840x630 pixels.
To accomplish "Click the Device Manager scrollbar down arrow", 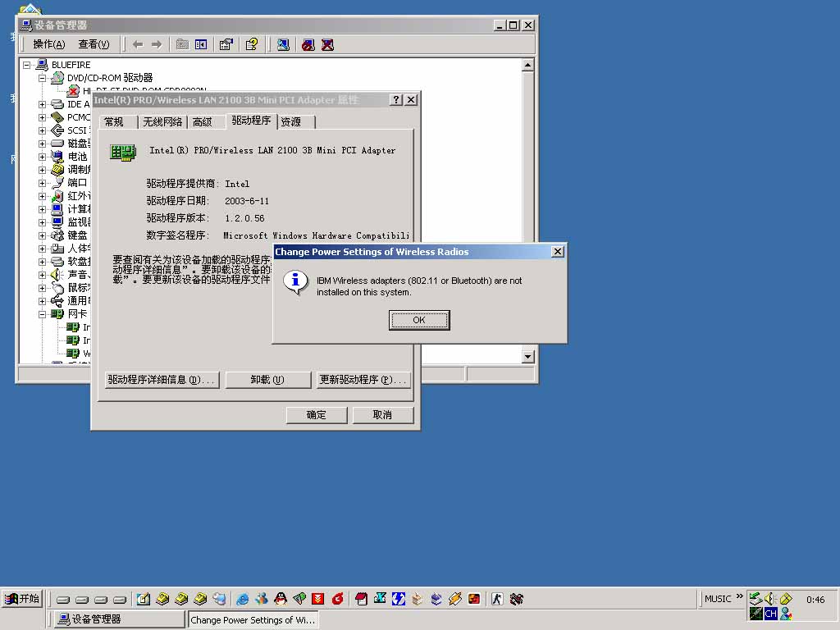I will tap(527, 356).
